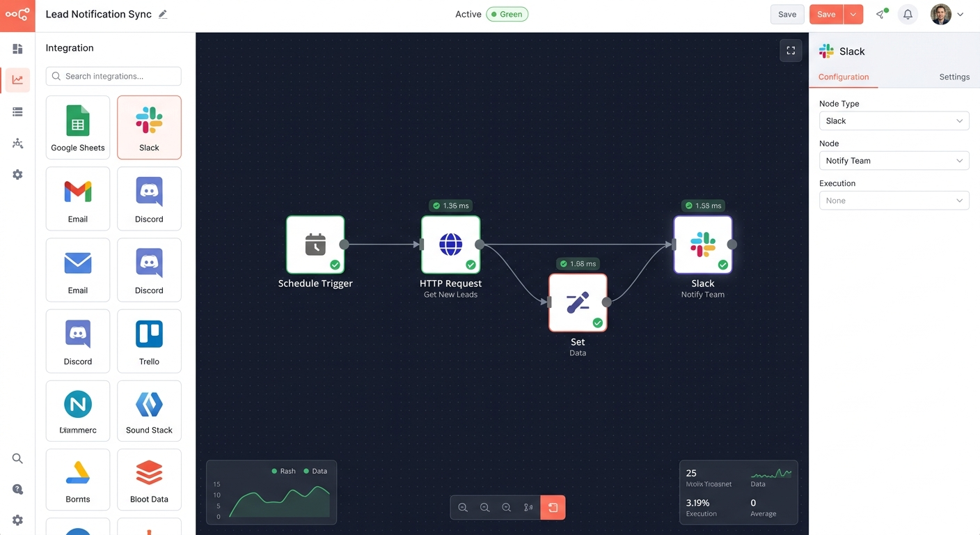The height and width of the screenshot is (535, 980).
Task: Select the Set Data node on canvas
Action: click(x=578, y=302)
